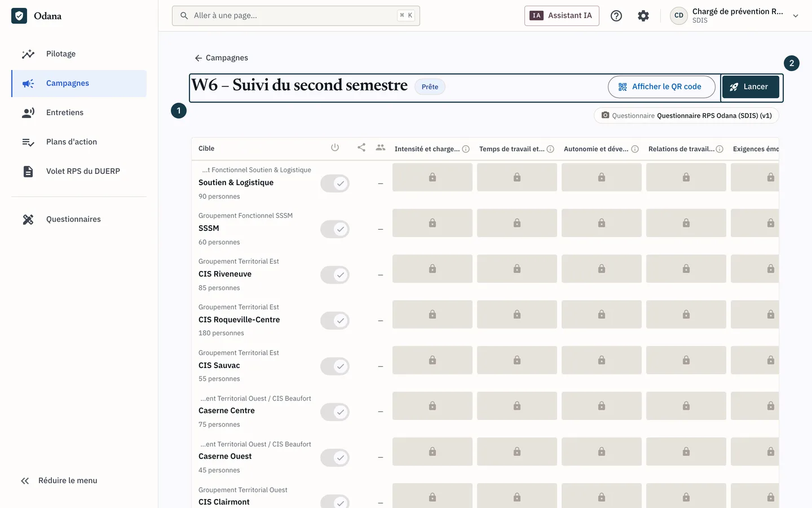812x508 pixels.
Task: Click the power icon column header
Action: [x=335, y=148]
